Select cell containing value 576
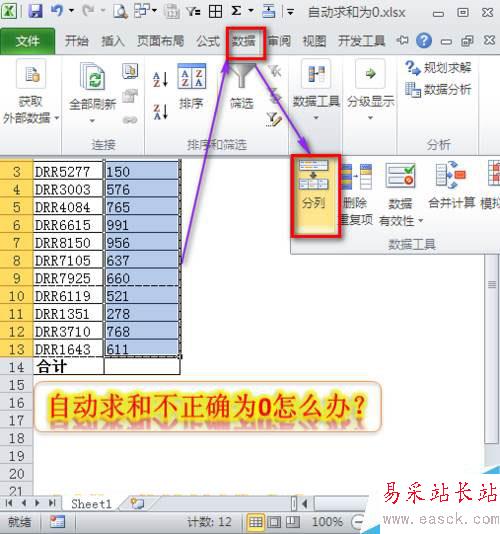The image size is (500, 534). point(142,189)
